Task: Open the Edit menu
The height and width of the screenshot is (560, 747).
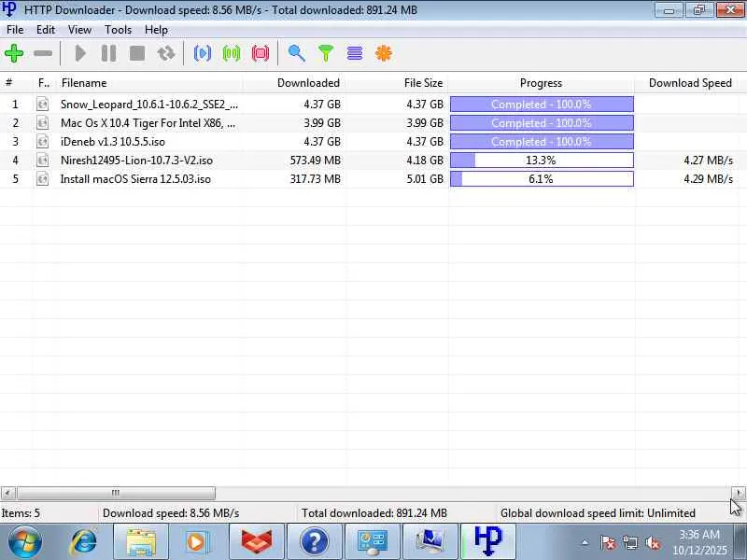Action: (x=46, y=30)
